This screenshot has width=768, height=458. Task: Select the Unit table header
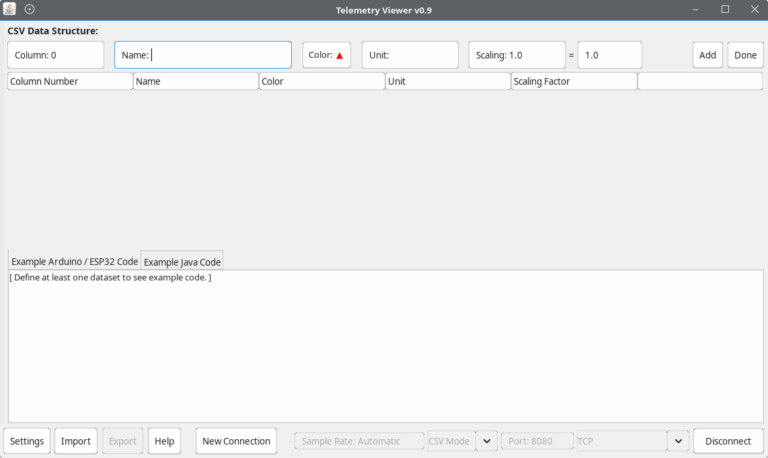click(x=448, y=81)
